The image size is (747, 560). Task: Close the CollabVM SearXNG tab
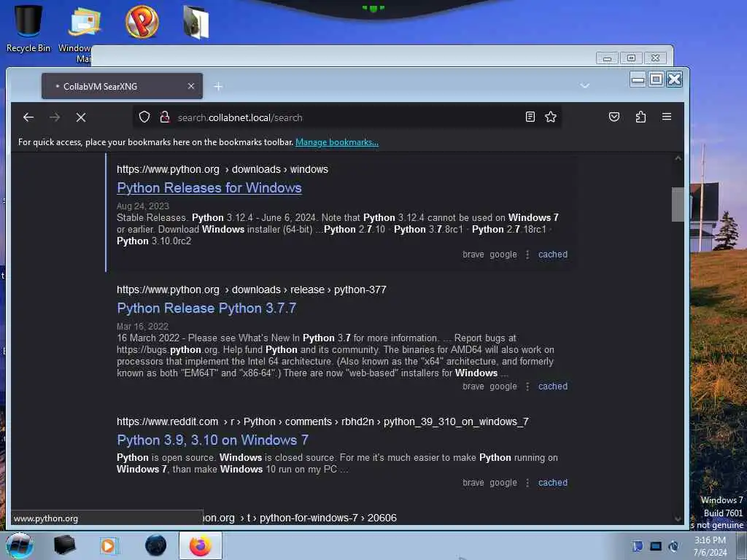191,86
